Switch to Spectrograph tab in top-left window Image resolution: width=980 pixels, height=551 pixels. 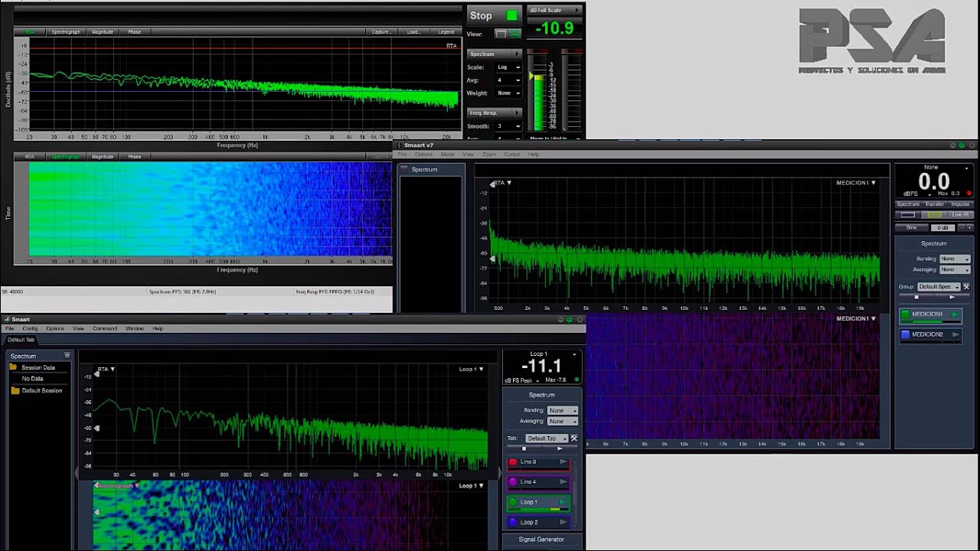click(66, 32)
